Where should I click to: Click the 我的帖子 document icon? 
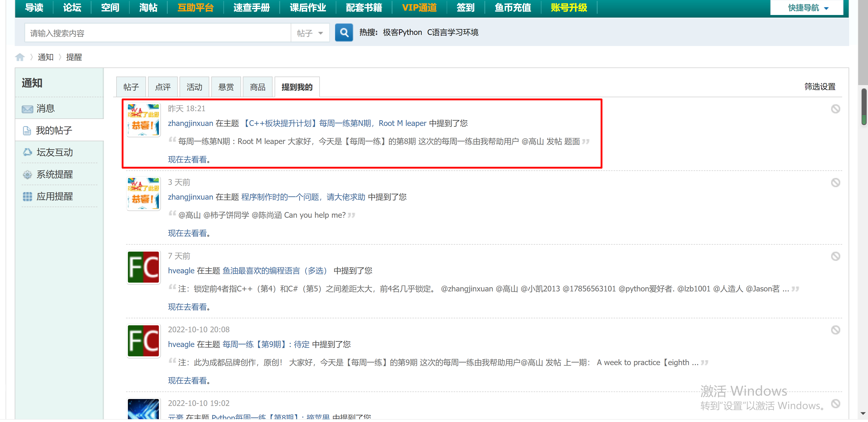27,131
